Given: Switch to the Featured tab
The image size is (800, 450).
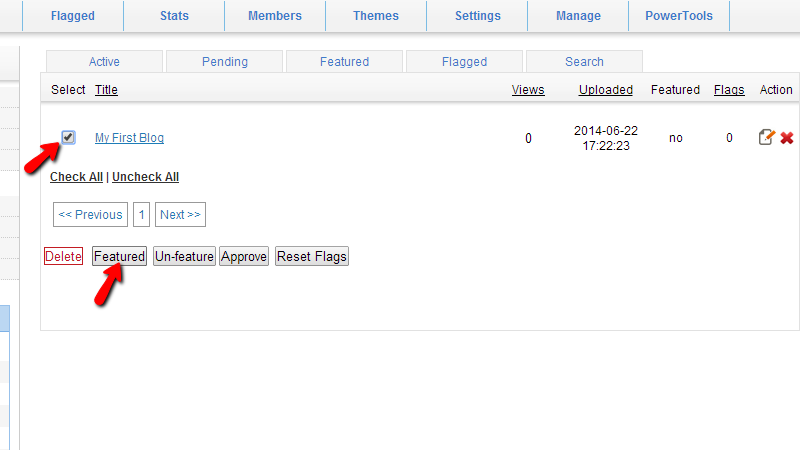Looking at the screenshot, I should 344,62.
